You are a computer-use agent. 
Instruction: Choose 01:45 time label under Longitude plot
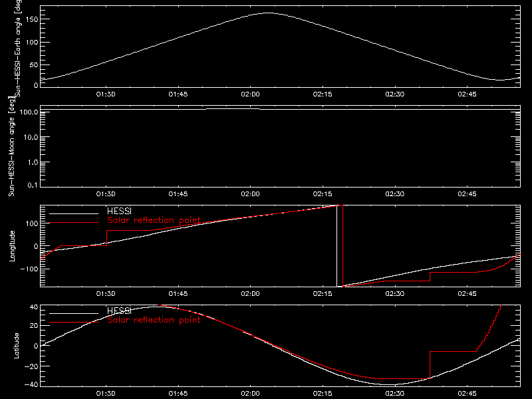178,293
